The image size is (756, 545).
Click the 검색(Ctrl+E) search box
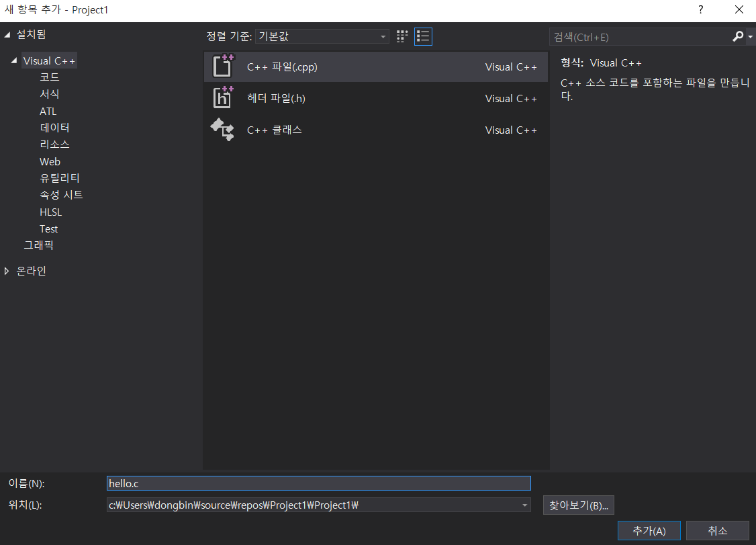(640, 37)
